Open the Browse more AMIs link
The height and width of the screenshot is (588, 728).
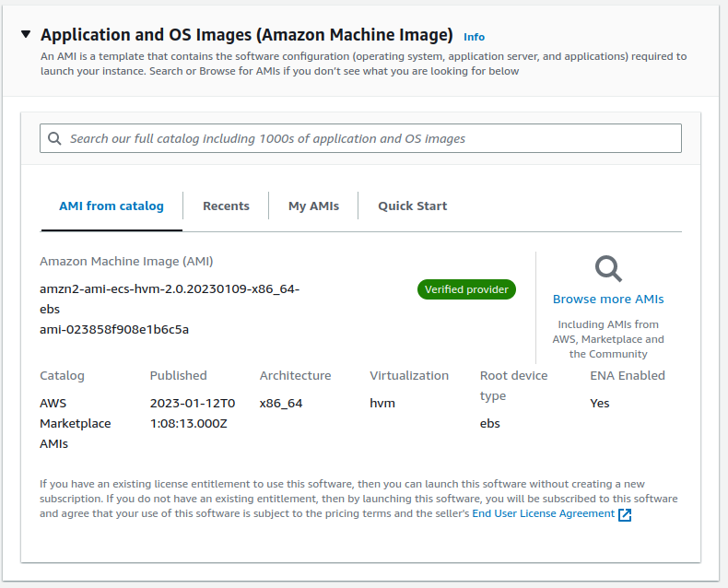pos(608,300)
